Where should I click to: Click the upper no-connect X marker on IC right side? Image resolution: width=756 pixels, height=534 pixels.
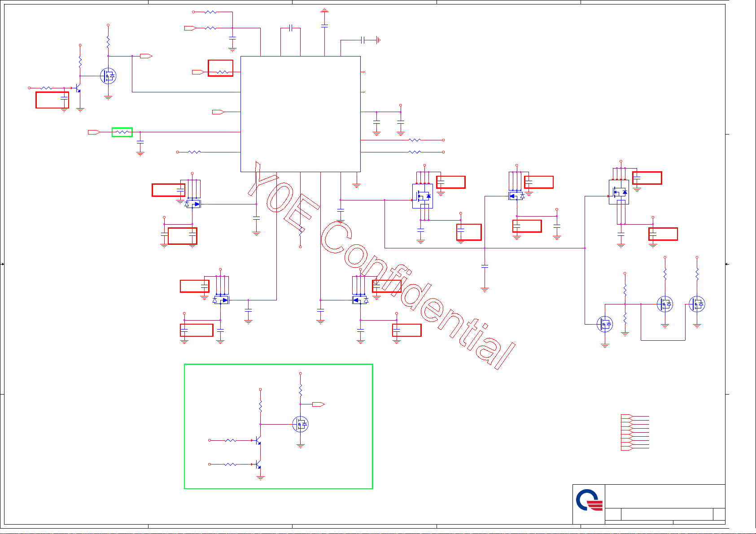(364, 72)
